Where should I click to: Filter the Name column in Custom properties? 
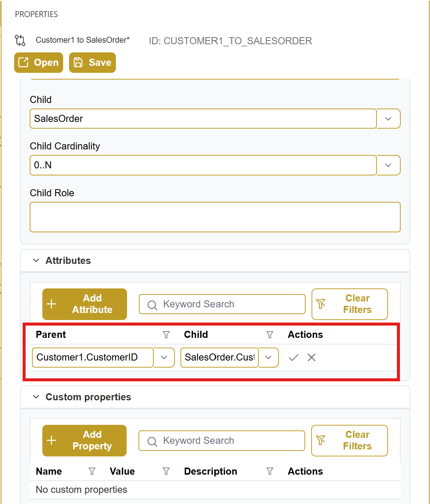[92, 471]
